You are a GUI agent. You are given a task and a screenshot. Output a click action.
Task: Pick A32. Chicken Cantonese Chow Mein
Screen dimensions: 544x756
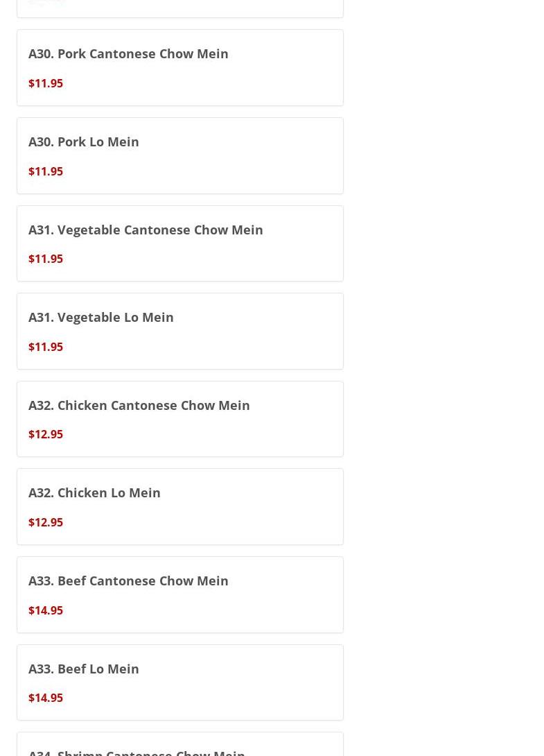pos(139,405)
